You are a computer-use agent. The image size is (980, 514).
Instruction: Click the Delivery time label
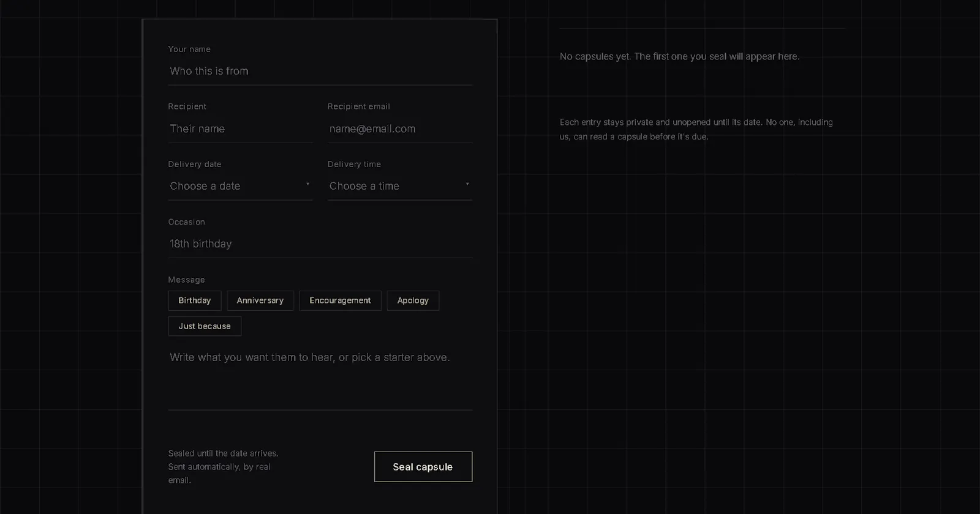(x=354, y=164)
